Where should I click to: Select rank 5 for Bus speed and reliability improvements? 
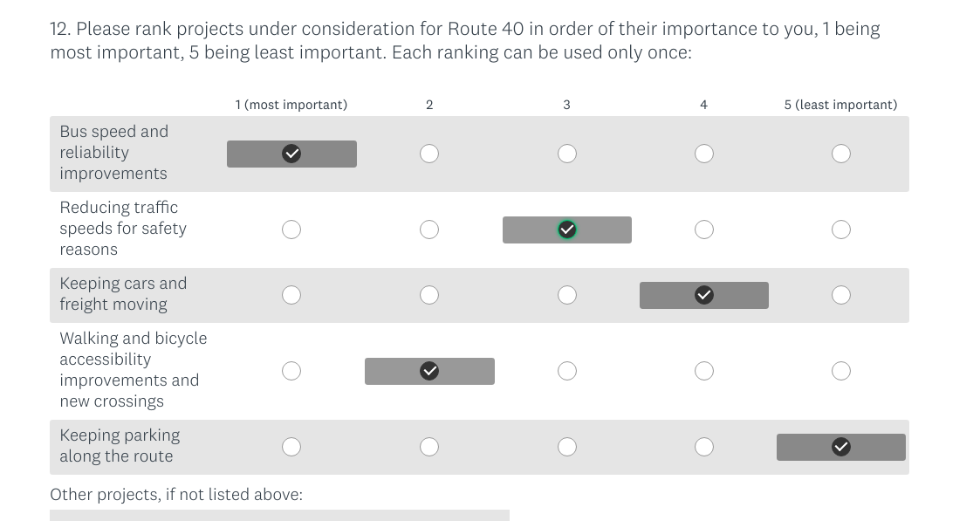click(x=840, y=154)
